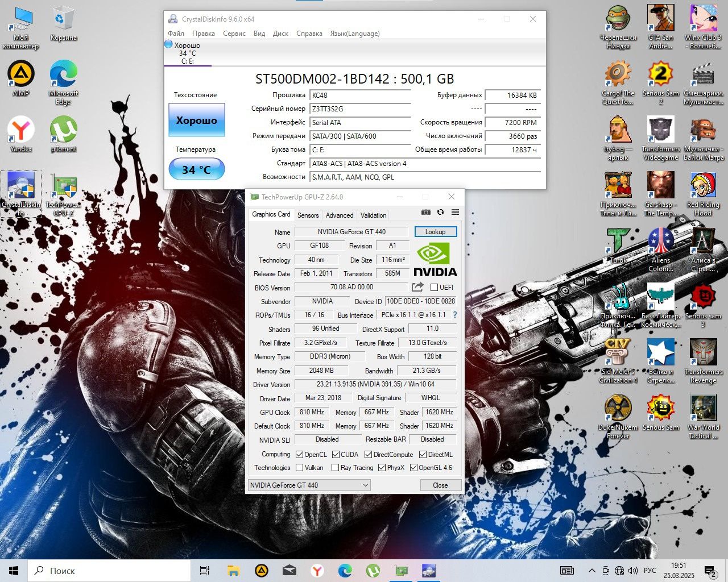
Task: Click the Windows Start button
Action: (x=14, y=570)
